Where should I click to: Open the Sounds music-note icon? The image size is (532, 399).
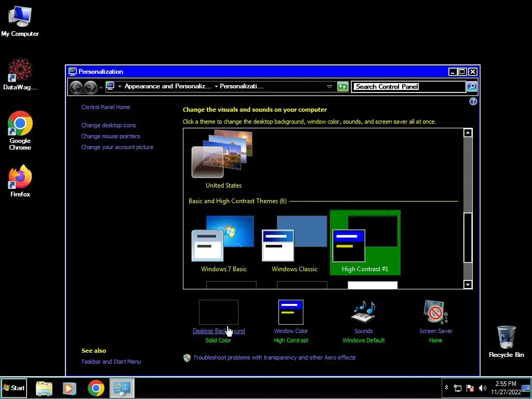[x=364, y=312]
